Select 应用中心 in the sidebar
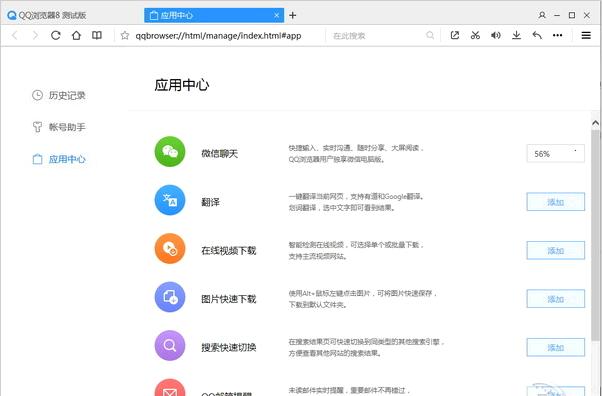 coord(59,159)
